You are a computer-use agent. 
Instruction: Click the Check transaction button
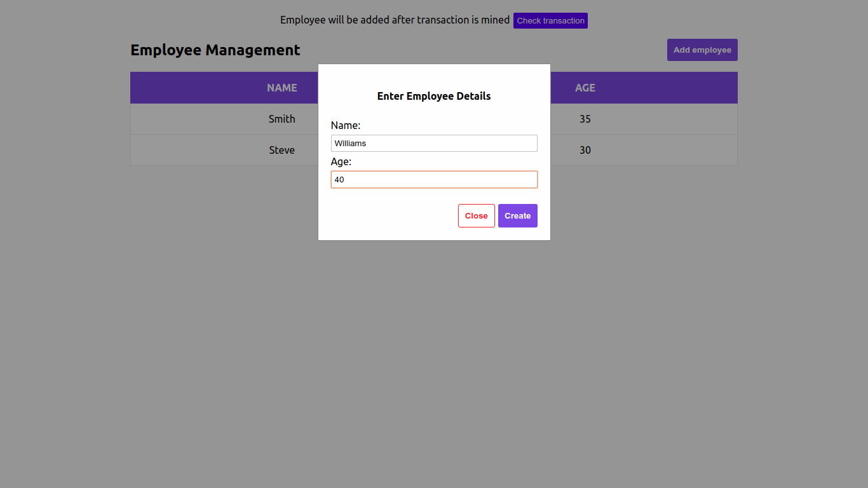pyautogui.click(x=550, y=20)
